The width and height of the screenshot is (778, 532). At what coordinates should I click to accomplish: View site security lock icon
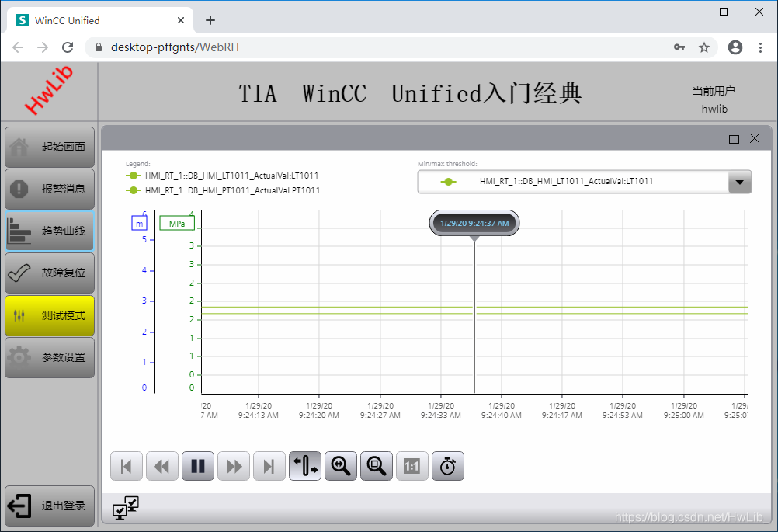99,47
